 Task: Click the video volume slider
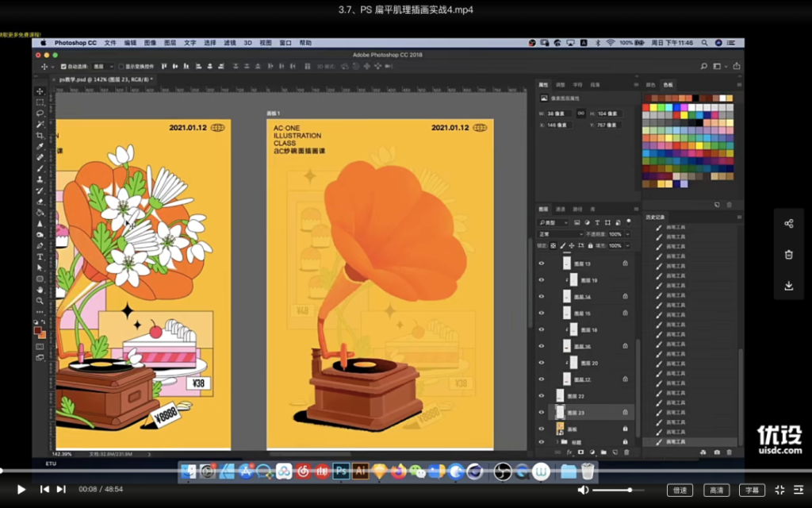(x=619, y=490)
